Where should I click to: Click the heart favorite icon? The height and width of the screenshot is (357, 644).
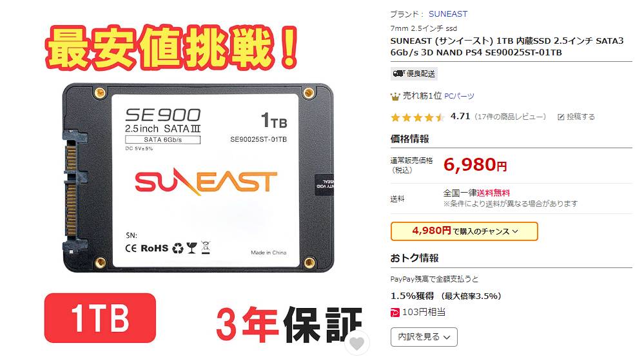pos(356,343)
